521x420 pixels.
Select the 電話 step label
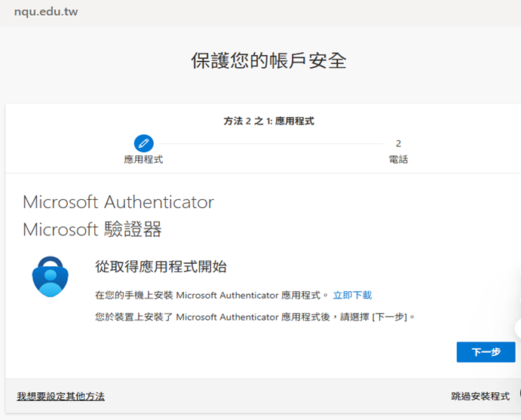tap(398, 160)
